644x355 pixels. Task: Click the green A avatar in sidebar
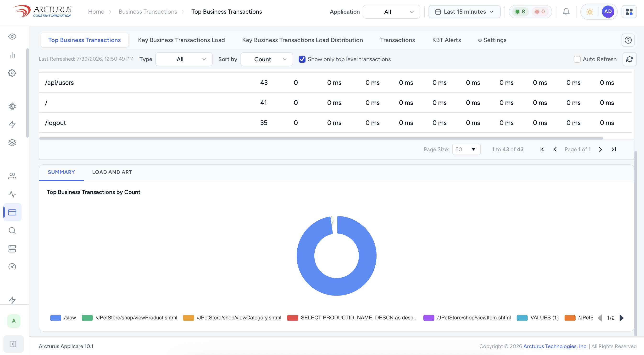tap(14, 321)
